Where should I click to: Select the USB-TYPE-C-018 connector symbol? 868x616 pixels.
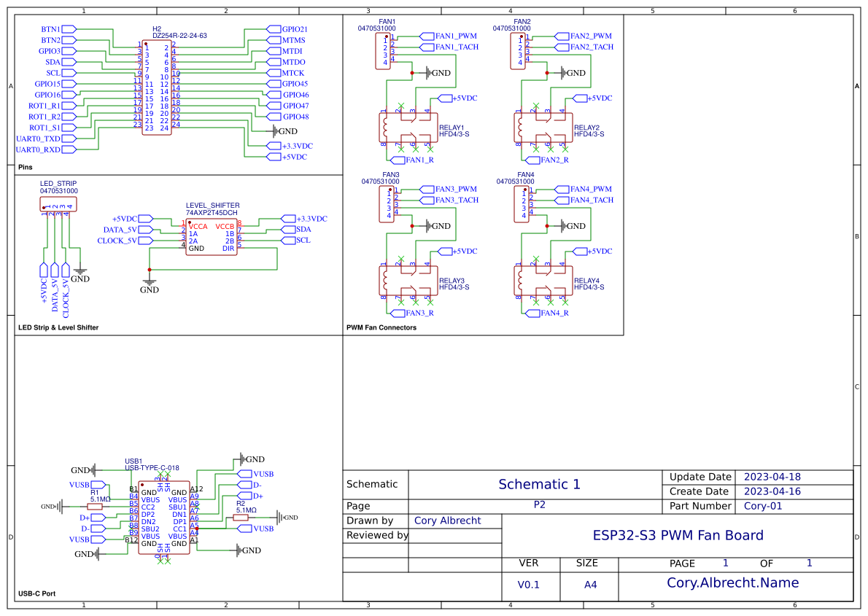point(162,518)
